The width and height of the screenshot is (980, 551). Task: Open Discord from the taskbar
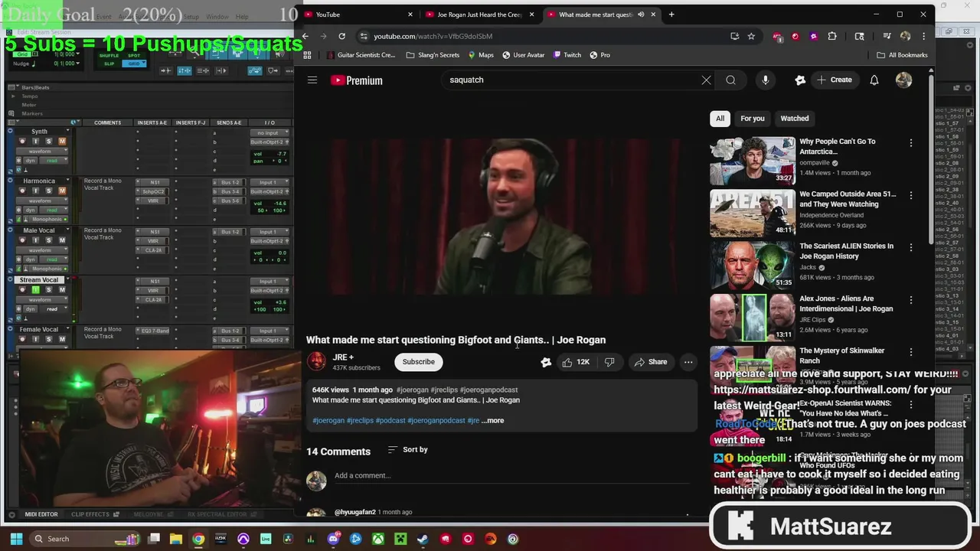pyautogui.click(x=333, y=539)
